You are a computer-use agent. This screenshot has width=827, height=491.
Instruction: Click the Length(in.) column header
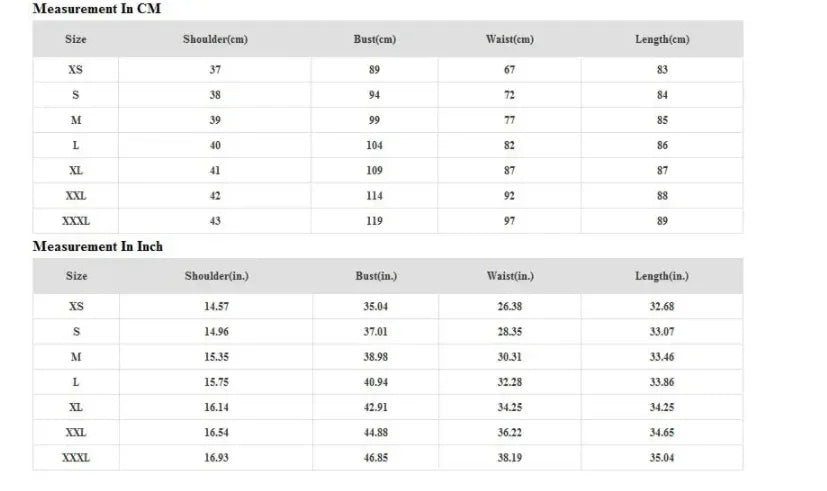[x=662, y=276]
